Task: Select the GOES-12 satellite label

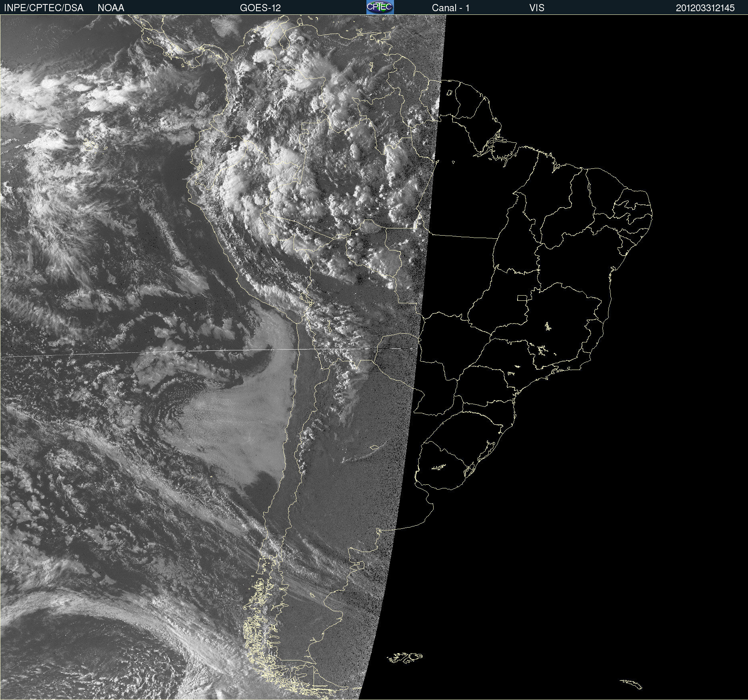Action: (260, 8)
